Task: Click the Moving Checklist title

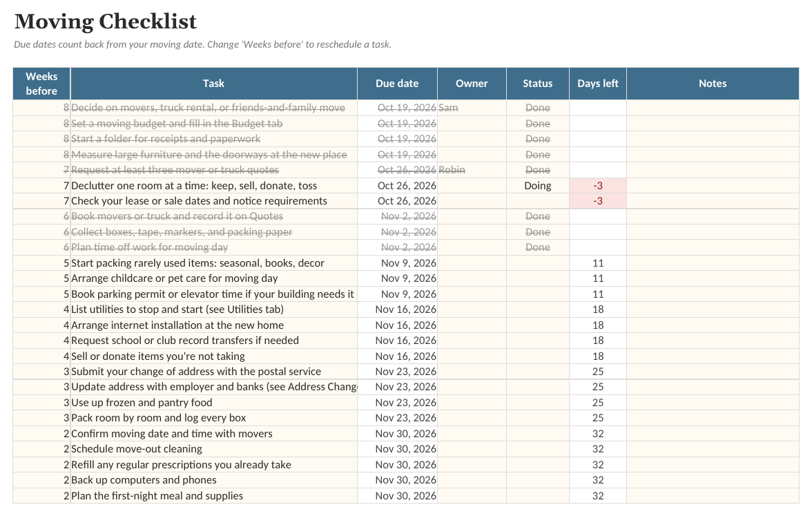Action: pyautogui.click(x=106, y=22)
